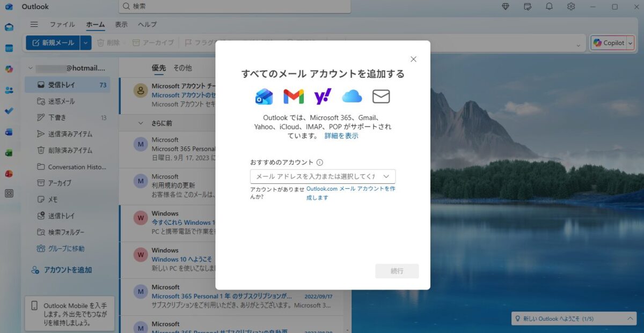Open the 詳細を表示 link

tap(342, 136)
